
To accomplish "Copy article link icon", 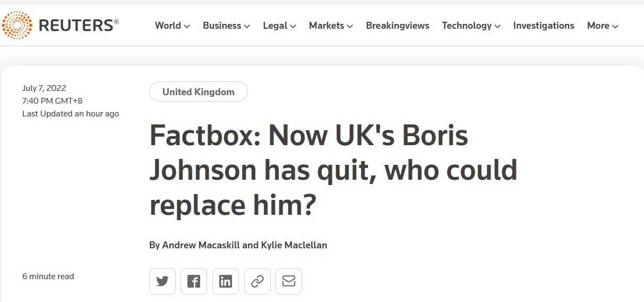I will pos(257,281).
